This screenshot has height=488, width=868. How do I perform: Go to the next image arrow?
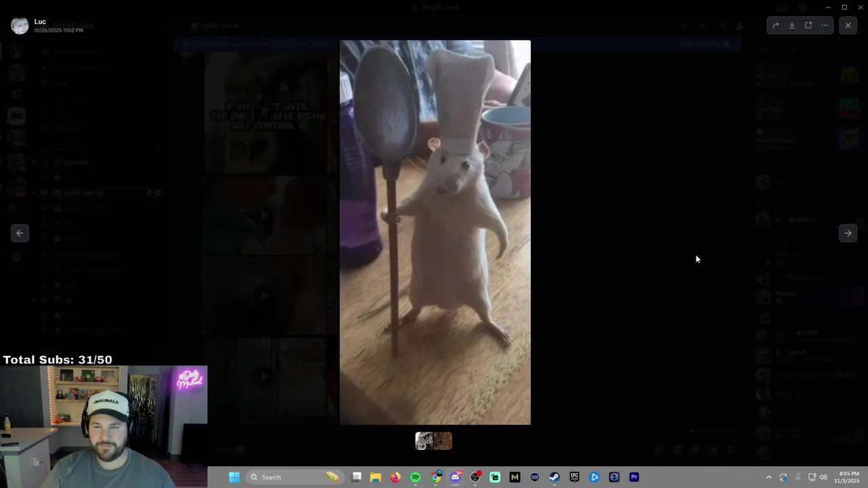pyautogui.click(x=848, y=233)
